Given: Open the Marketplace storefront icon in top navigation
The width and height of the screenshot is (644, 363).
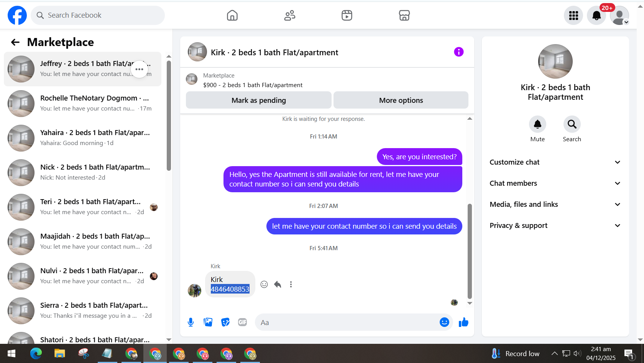Looking at the screenshot, I should point(404,15).
